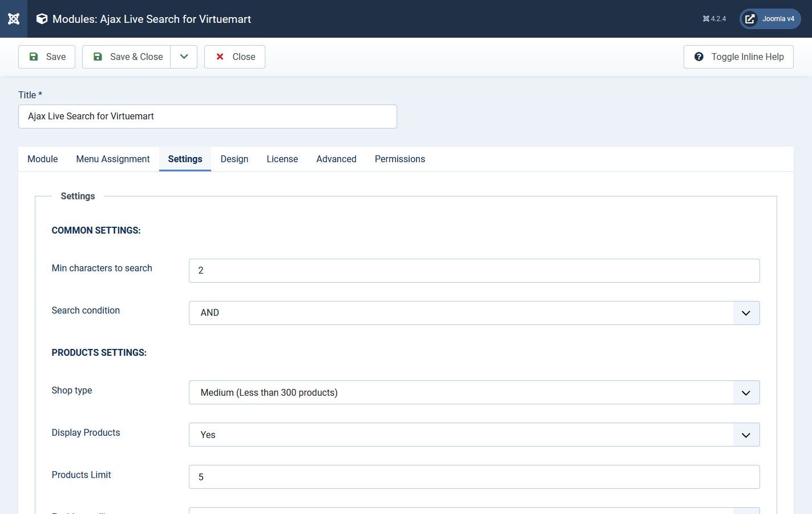Click the module cube icon in header

[x=42, y=19]
